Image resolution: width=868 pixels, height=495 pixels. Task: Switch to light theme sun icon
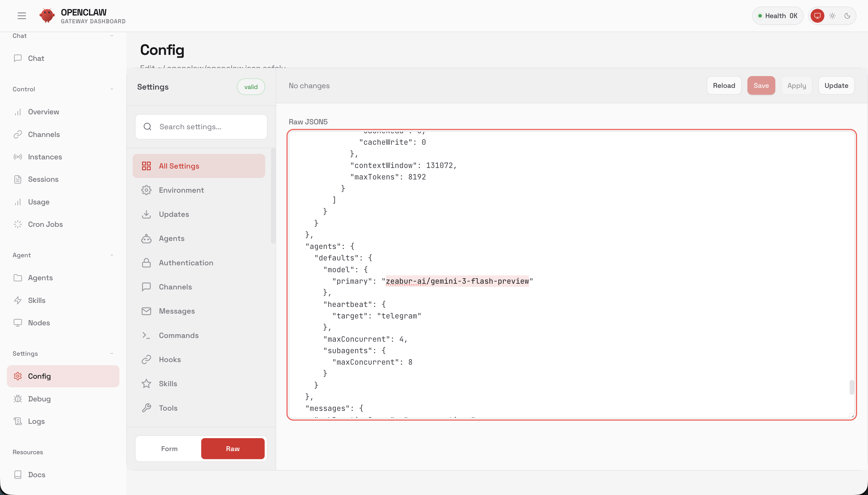(x=832, y=16)
